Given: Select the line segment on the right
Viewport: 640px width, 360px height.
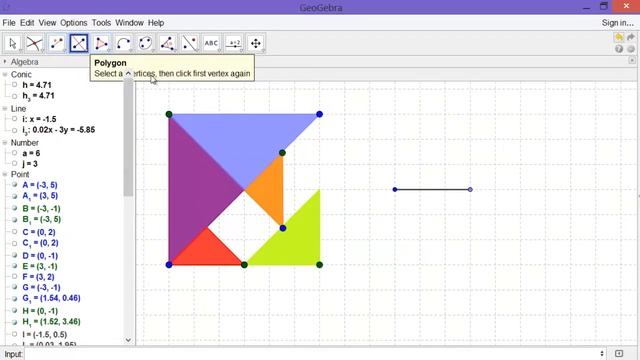Looking at the screenshot, I should pos(433,189).
